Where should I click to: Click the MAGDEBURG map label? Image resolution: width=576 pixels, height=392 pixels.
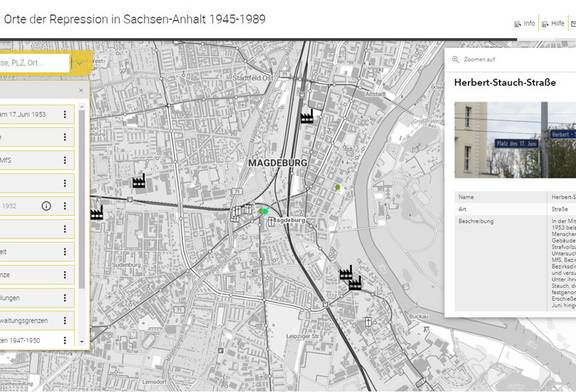click(278, 163)
